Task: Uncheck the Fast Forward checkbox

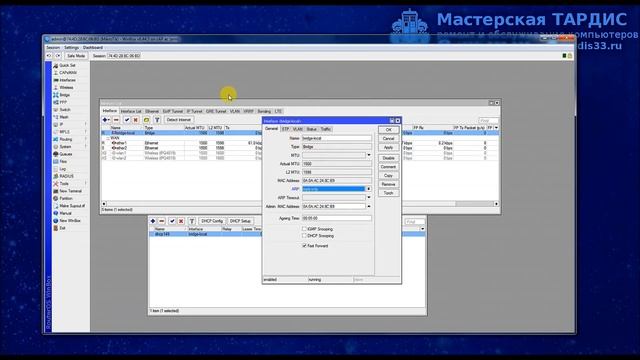Action: click(304, 246)
